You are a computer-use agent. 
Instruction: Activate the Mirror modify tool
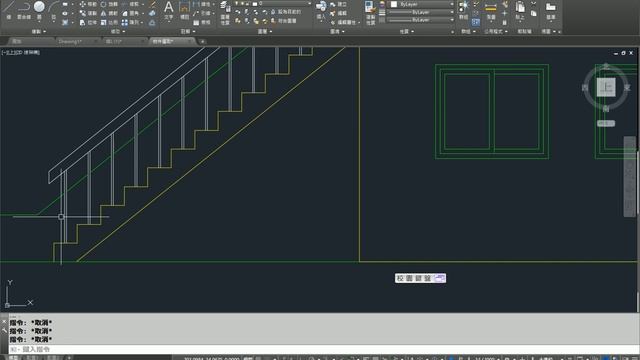coord(109,13)
